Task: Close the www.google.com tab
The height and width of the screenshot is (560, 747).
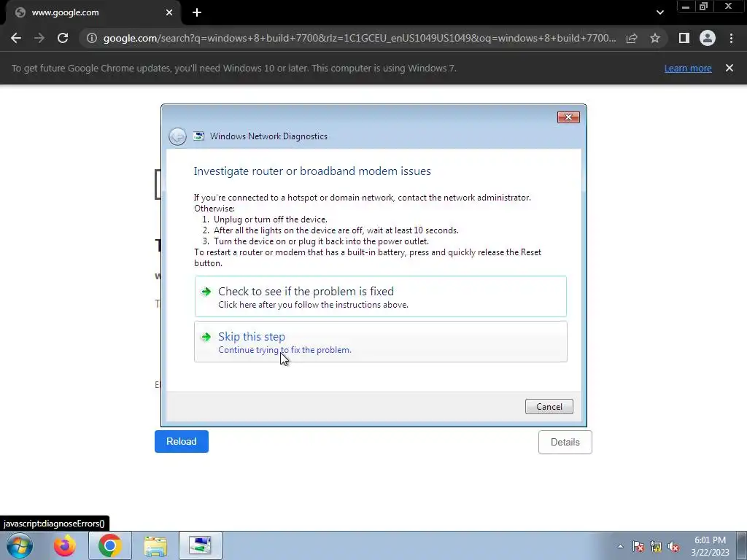Action: coord(169,12)
